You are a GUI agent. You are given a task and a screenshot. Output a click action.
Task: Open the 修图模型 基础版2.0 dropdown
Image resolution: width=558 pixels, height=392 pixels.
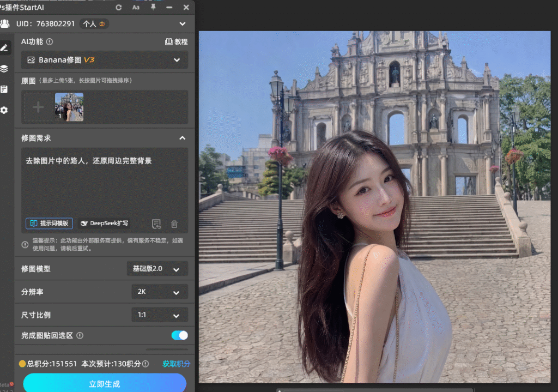tap(157, 269)
